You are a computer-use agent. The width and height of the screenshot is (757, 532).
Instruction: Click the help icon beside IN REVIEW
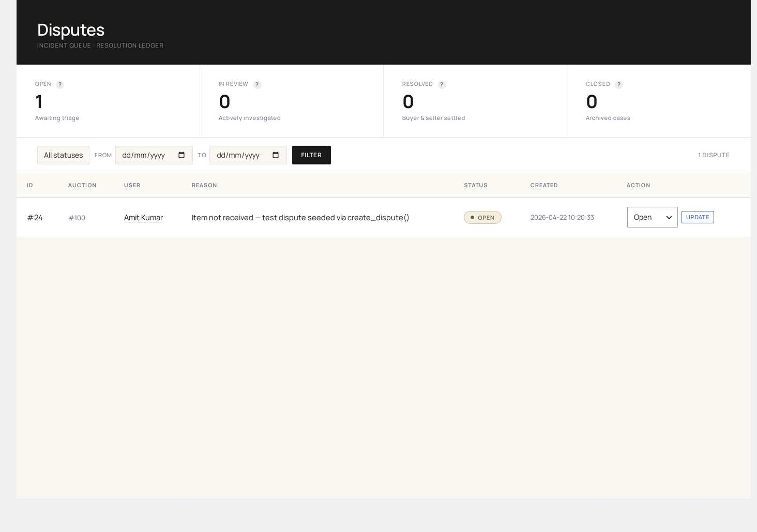coord(257,84)
